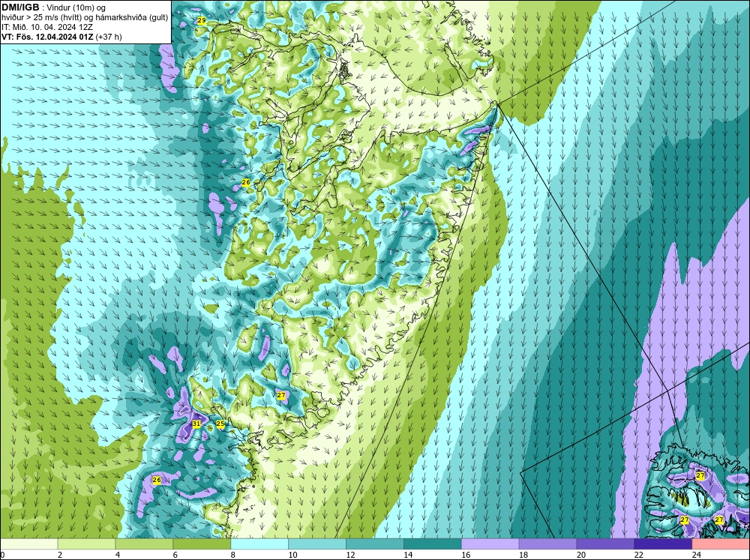Select the title line 'DMI/IGB : Vindur (10m) og'

[54, 7]
